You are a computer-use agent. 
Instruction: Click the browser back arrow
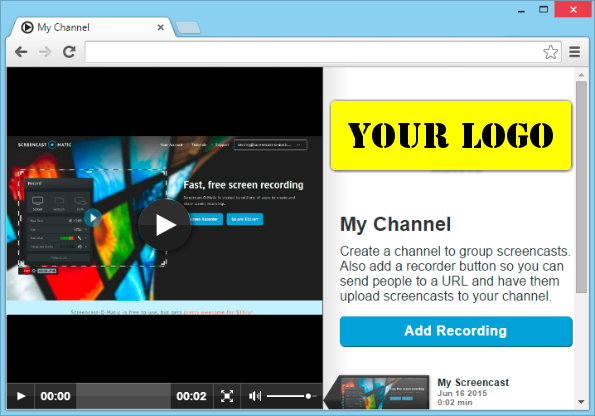[21, 52]
